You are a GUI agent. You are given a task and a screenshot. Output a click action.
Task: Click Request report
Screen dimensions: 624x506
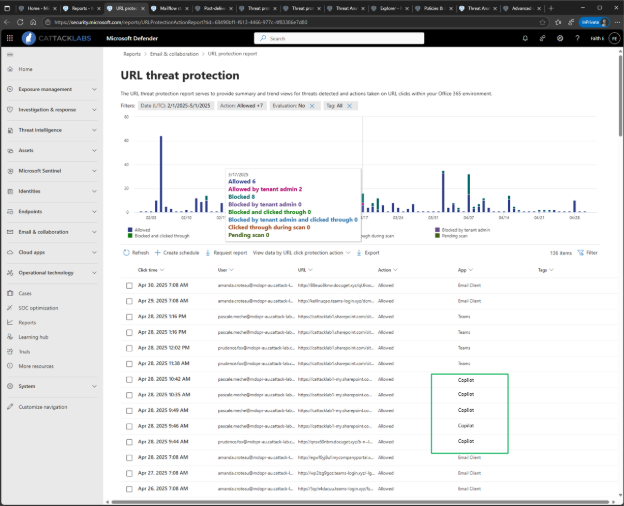(226, 253)
